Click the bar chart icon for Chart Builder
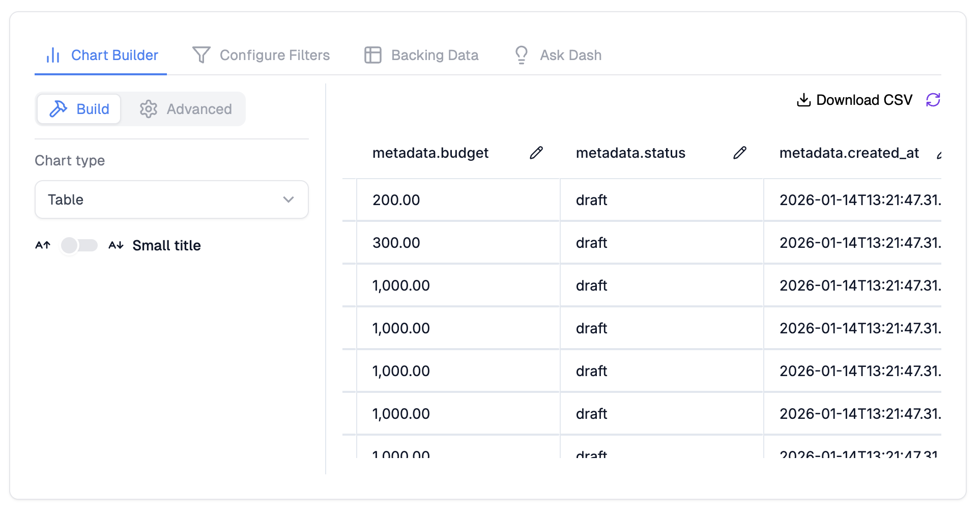Viewport: 980px width, 513px height. click(x=53, y=55)
